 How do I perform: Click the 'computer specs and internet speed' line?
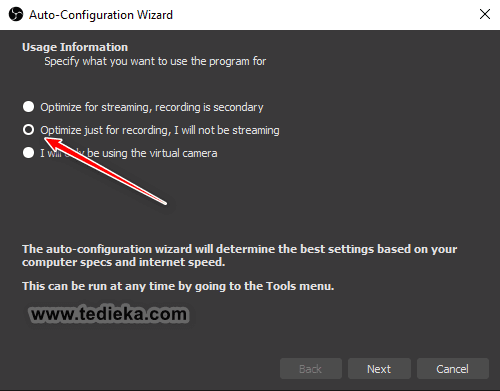123,262
